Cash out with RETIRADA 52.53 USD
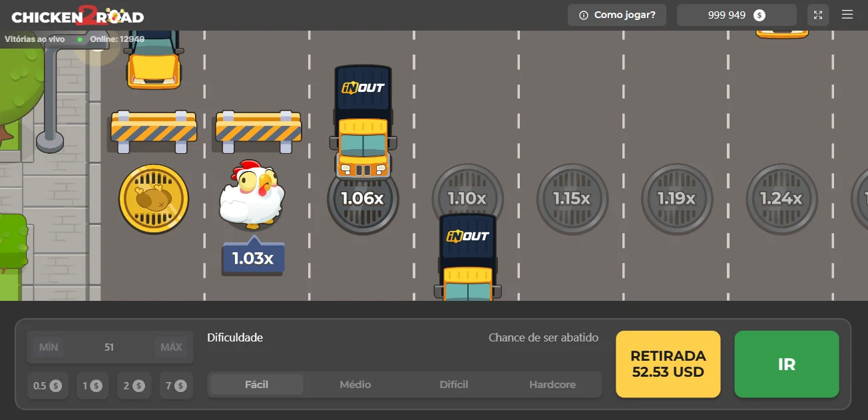This screenshot has height=420, width=868. pyautogui.click(x=668, y=364)
